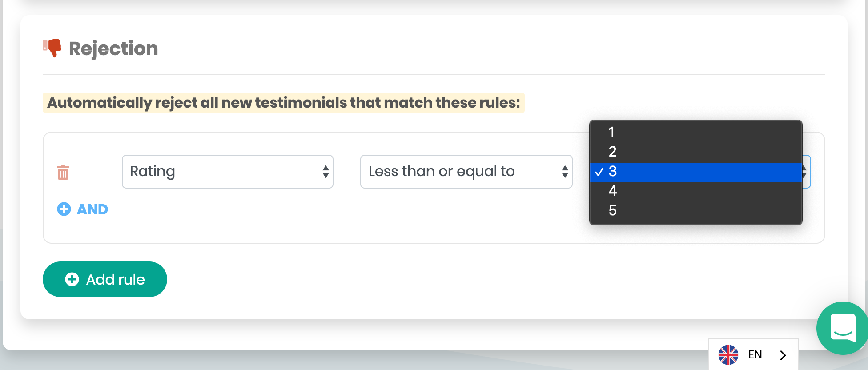Expand the language selector chevron
This screenshot has width=868, height=370.
click(783, 355)
